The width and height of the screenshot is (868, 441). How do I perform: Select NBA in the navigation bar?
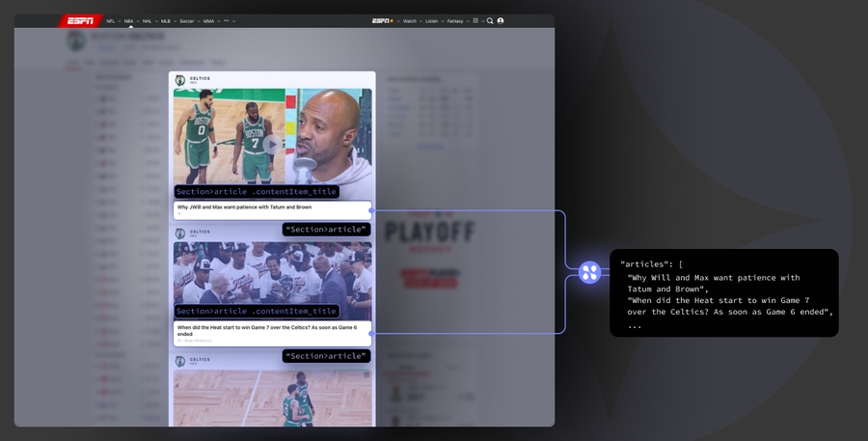point(130,20)
